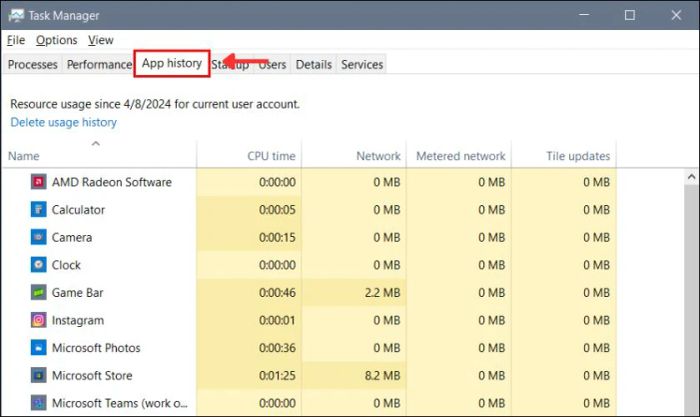
Task: Select the Microsoft Photos row name
Action: [x=96, y=348]
